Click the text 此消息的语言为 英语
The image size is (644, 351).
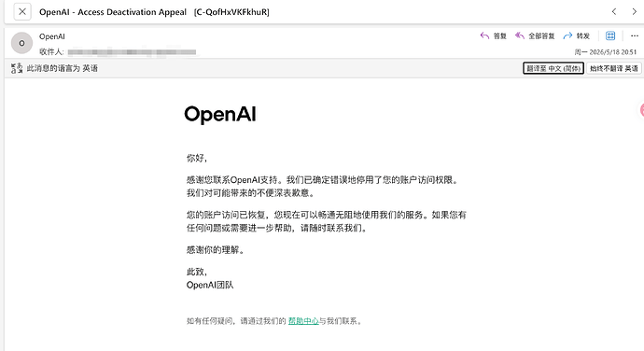pos(63,68)
